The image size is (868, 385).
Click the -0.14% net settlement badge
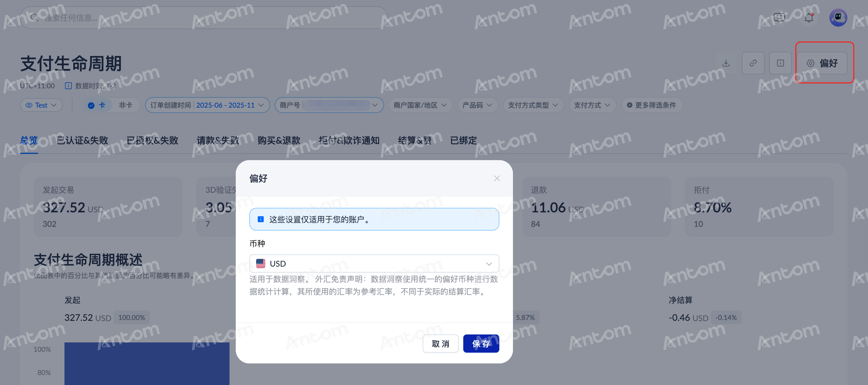coord(726,318)
